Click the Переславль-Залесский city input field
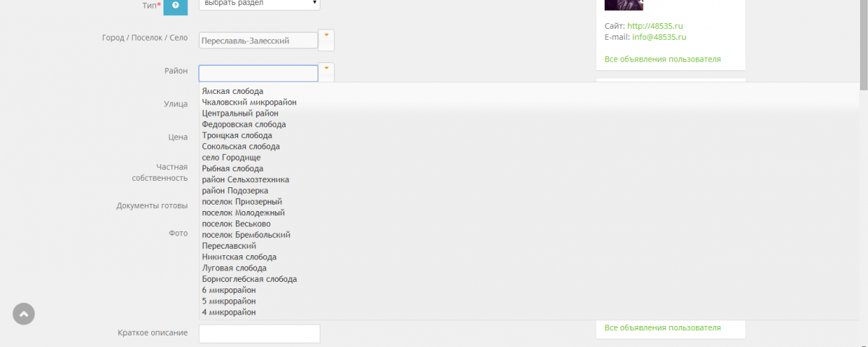The width and height of the screenshot is (868, 347). [x=258, y=40]
